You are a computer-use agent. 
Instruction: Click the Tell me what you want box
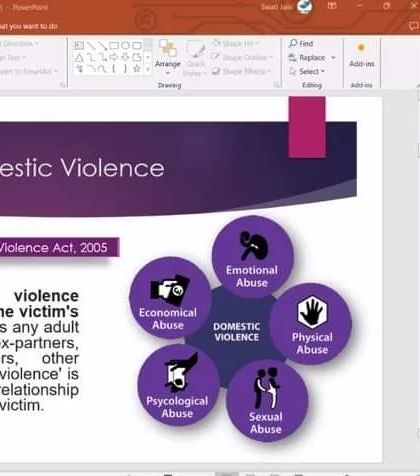[29, 26]
